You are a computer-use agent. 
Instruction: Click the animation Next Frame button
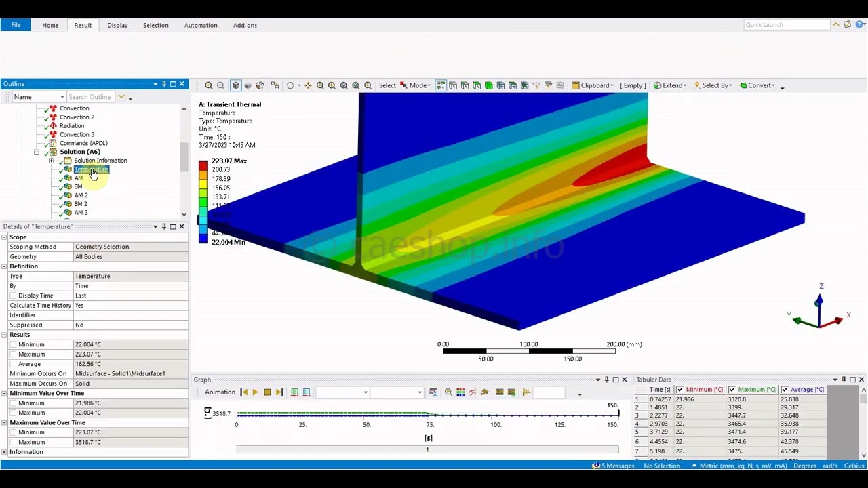click(x=279, y=392)
